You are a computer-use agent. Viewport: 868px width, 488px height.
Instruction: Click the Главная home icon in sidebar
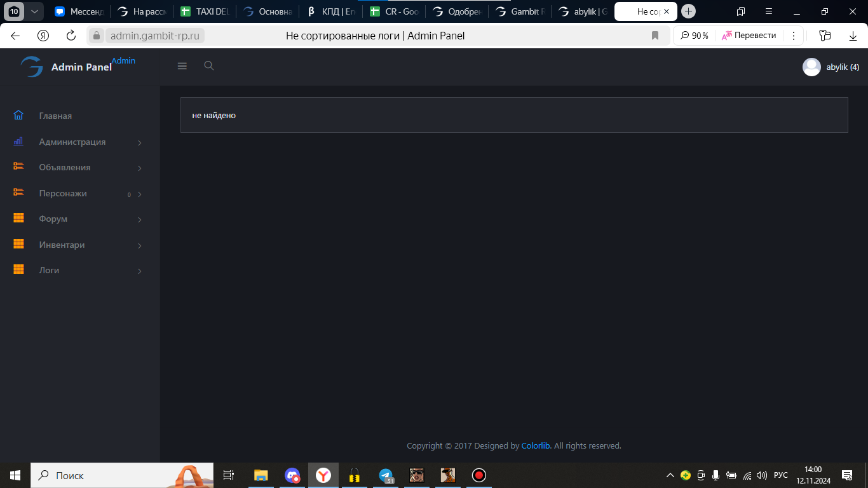pyautogui.click(x=18, y=116)
